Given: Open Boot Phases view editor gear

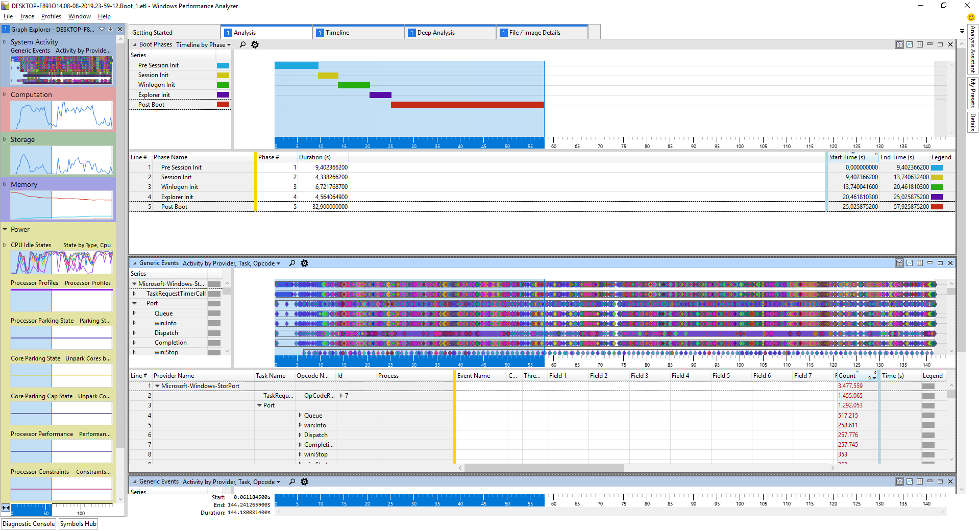Looking at the screenshot, I should click(255, 45).
